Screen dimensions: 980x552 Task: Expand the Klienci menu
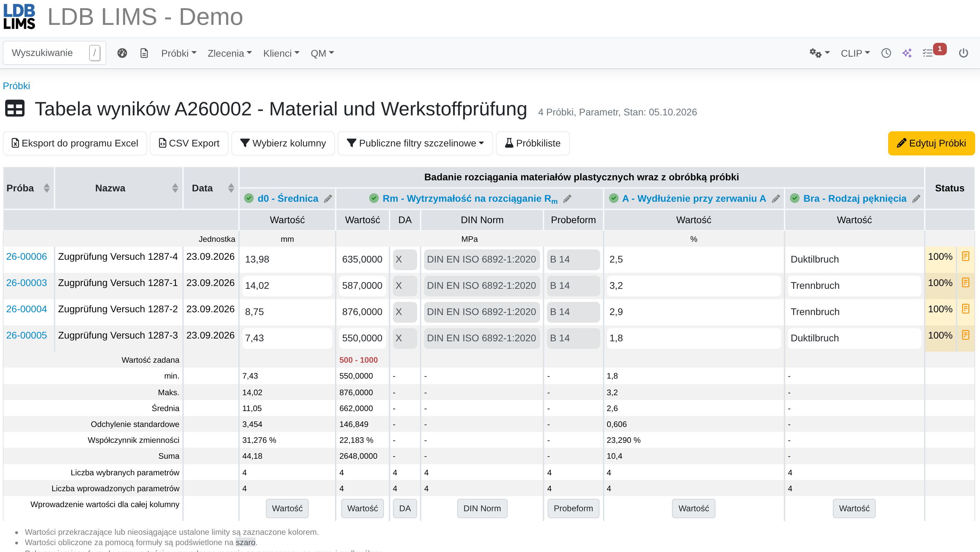[x=281, y=53]
